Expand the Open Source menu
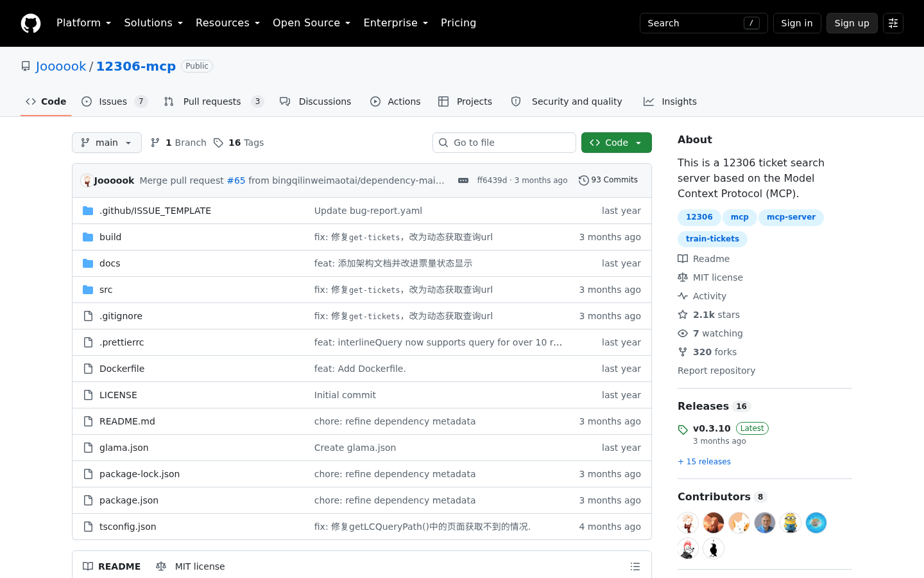The width and height of the screenshot is (924, 578). (x=312, y=23)
